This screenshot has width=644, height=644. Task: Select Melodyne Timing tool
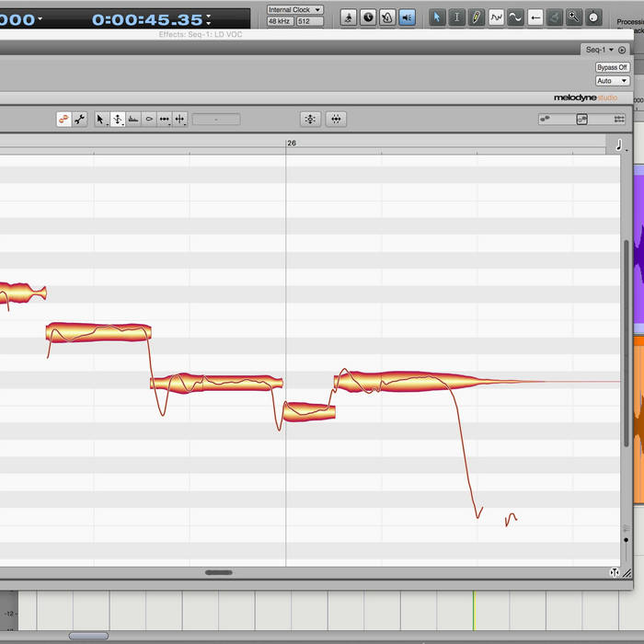[165, 119]
